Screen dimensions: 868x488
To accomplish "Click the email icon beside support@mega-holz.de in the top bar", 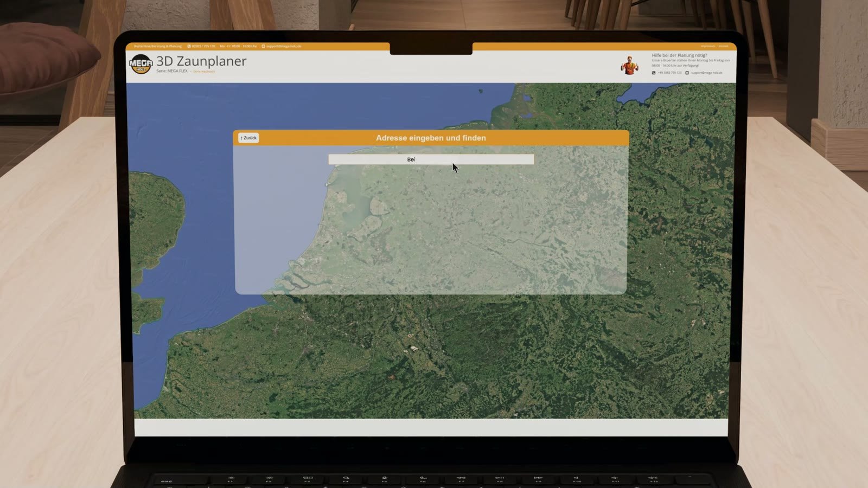I will [263, 46].
